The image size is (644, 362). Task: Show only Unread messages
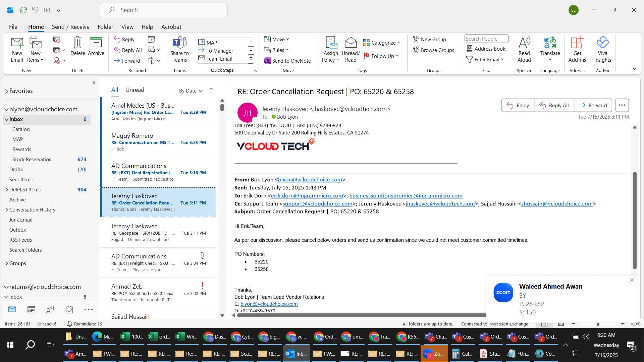click(135, 90)
